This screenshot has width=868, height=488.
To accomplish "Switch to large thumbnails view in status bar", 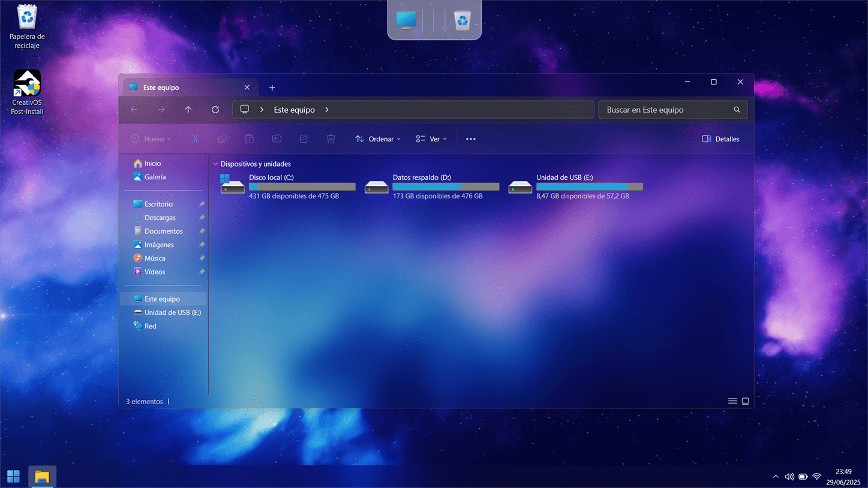I will [746, 401].
